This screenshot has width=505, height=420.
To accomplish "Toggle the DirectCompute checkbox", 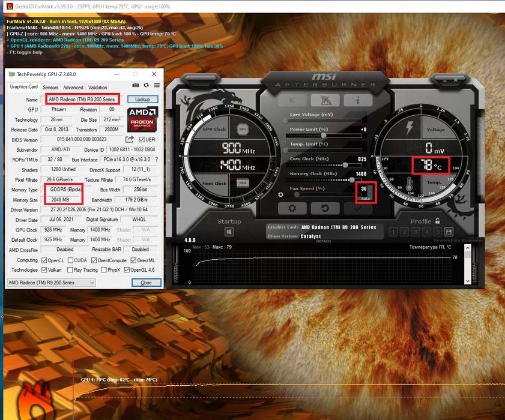I will click(x=94, y=260).
